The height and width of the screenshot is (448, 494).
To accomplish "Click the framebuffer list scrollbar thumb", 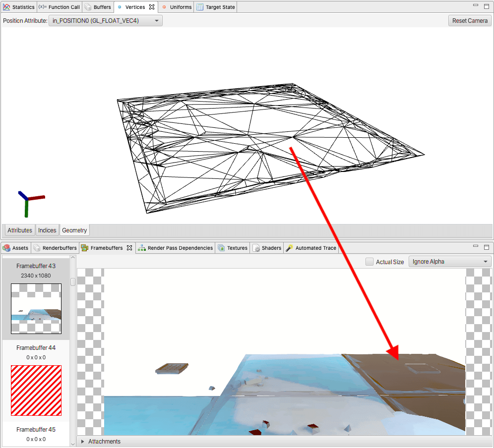I will pyautogui.click(x=73, y=282).
